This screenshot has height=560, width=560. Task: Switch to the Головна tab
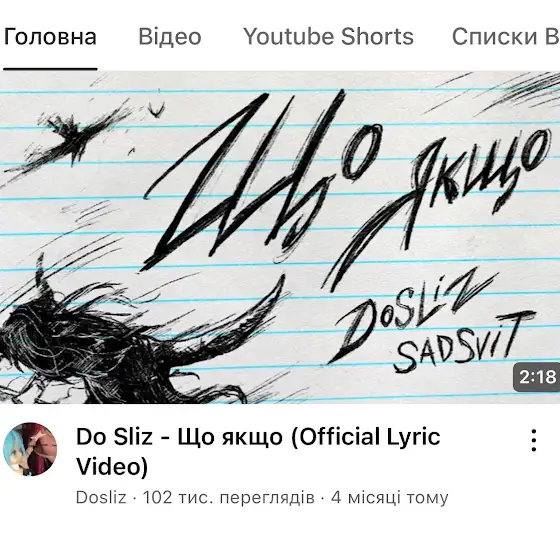50,36
